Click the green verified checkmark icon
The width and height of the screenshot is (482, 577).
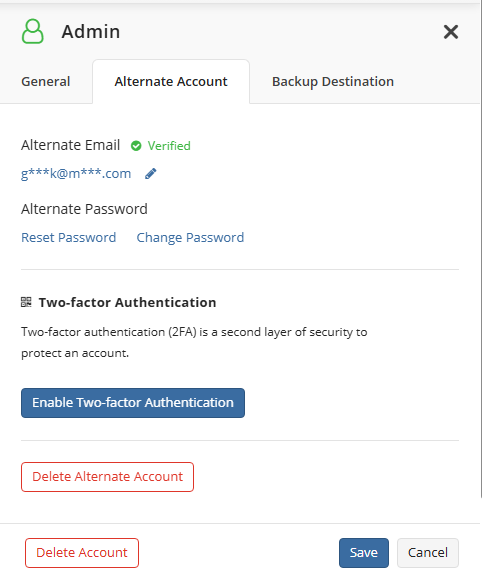pyautogui.click(x=136, y=146)
